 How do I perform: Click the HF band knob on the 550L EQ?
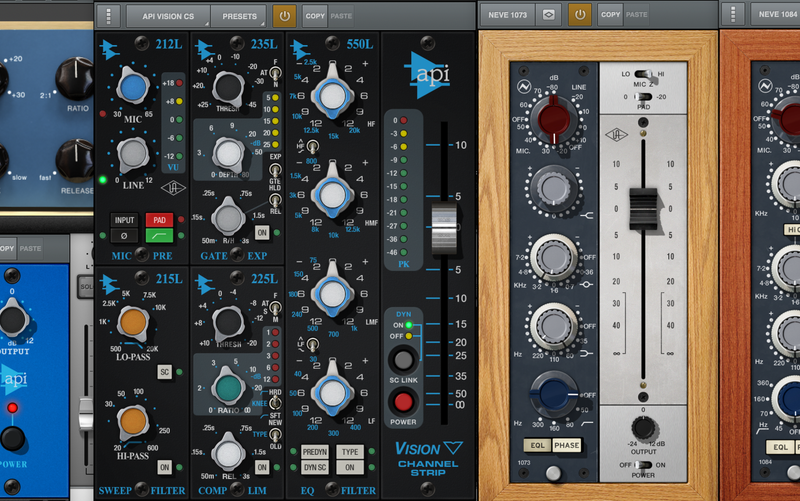point(333,95)
